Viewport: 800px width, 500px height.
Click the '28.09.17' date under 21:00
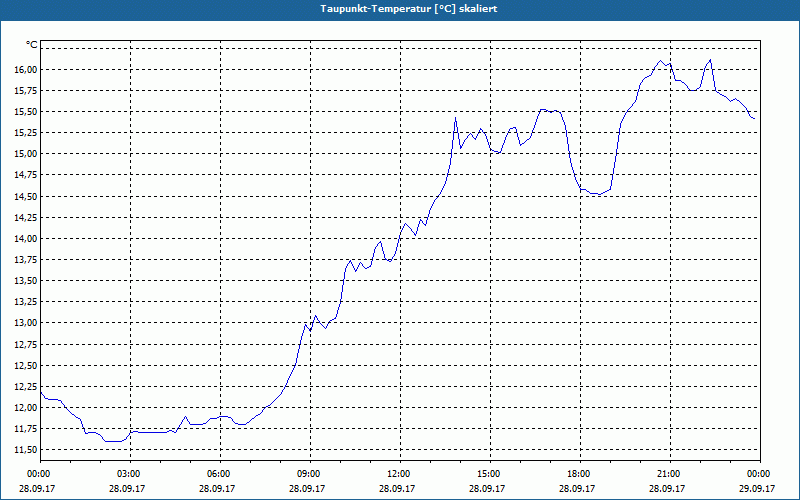[x=668, y=488]
